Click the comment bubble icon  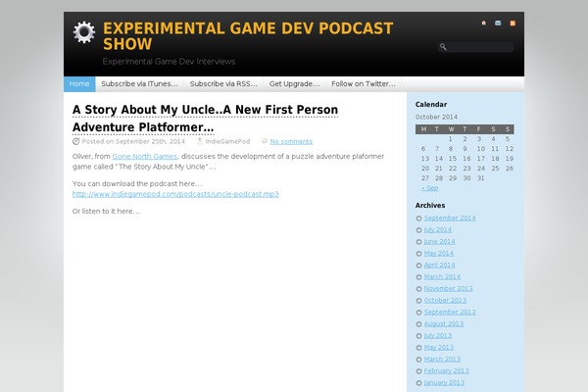[x=265, y=141]
